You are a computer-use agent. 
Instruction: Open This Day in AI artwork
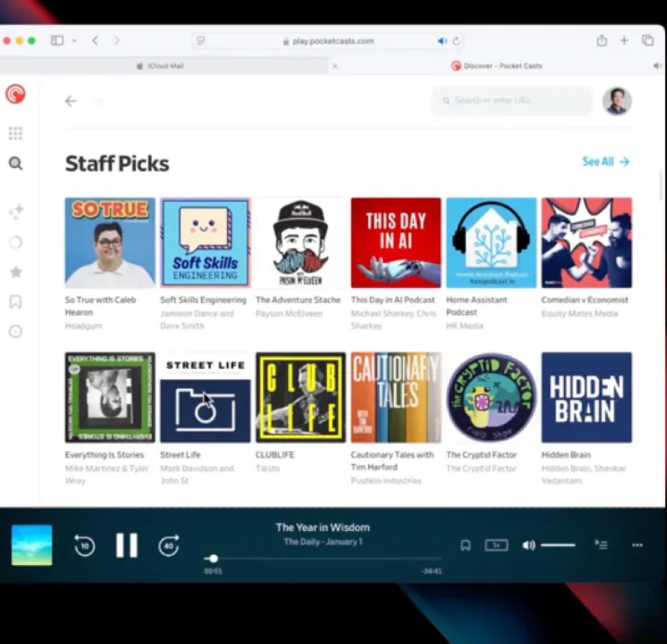pos(396,243)
